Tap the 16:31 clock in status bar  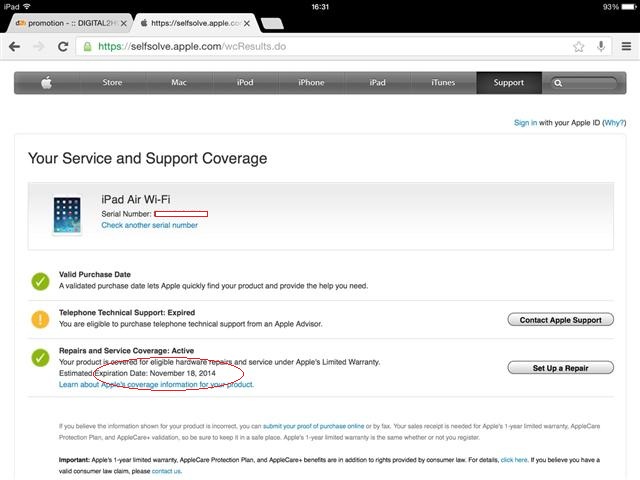320,7
